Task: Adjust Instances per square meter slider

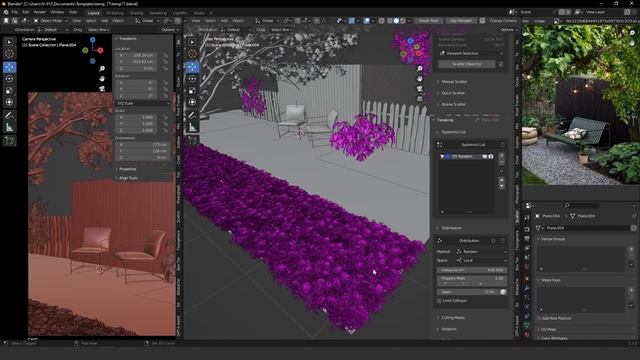Action: click(x=472, y=270)
